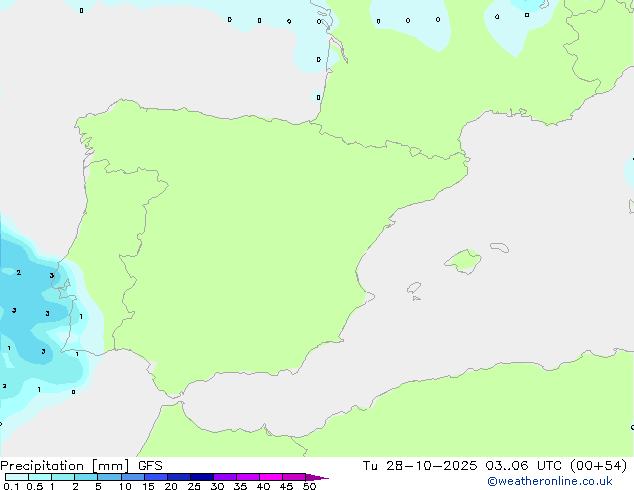Viewport: 634px width, 490px height.
Task: Click the 0.5–1 mm legend color swatch
Action: tap(40, 477)
